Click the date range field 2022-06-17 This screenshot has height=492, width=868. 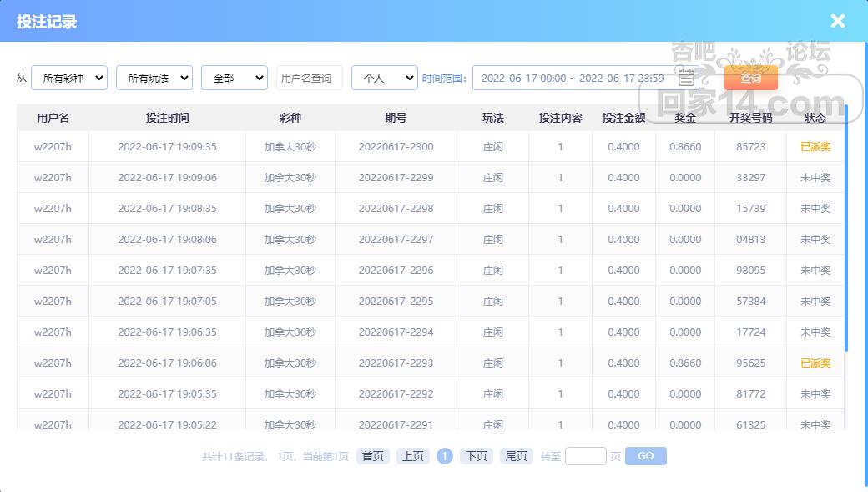pos(586,79)
